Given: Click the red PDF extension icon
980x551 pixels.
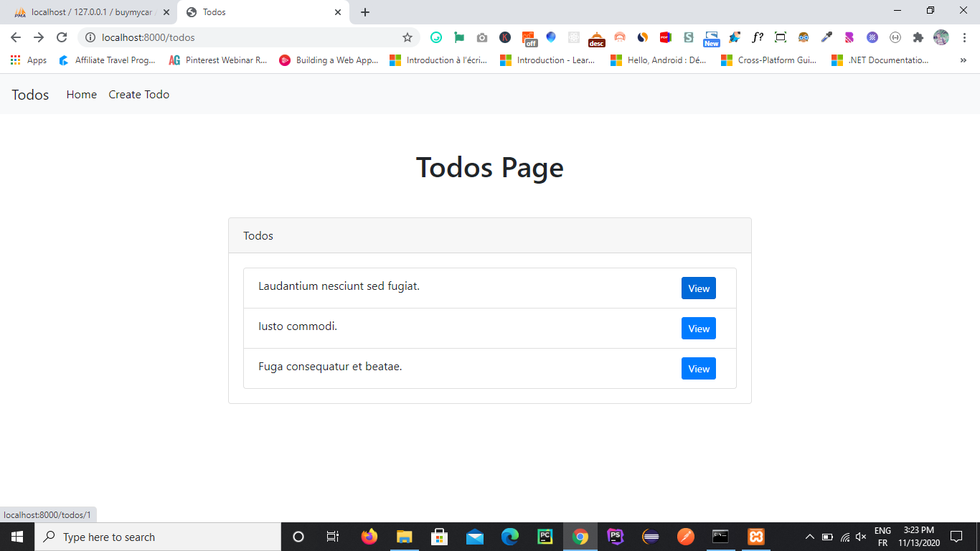Looking at the screenshot, I should pos(665,37).
